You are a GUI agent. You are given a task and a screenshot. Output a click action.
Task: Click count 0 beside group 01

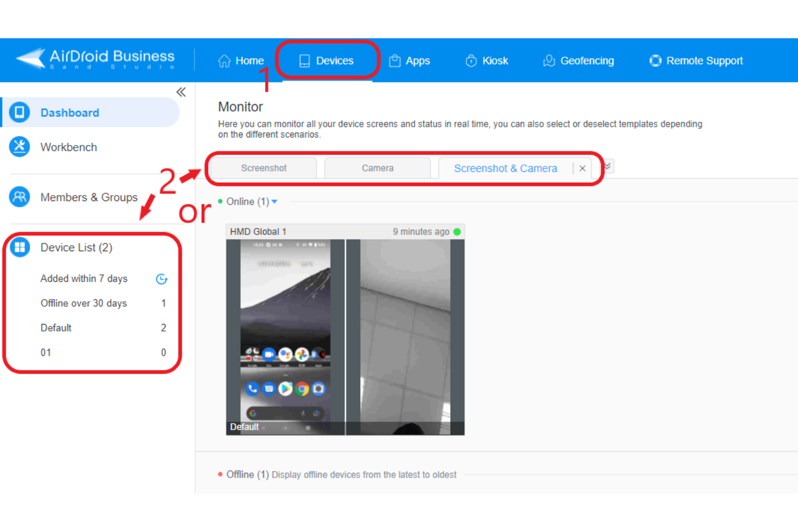tap(163, 353)
